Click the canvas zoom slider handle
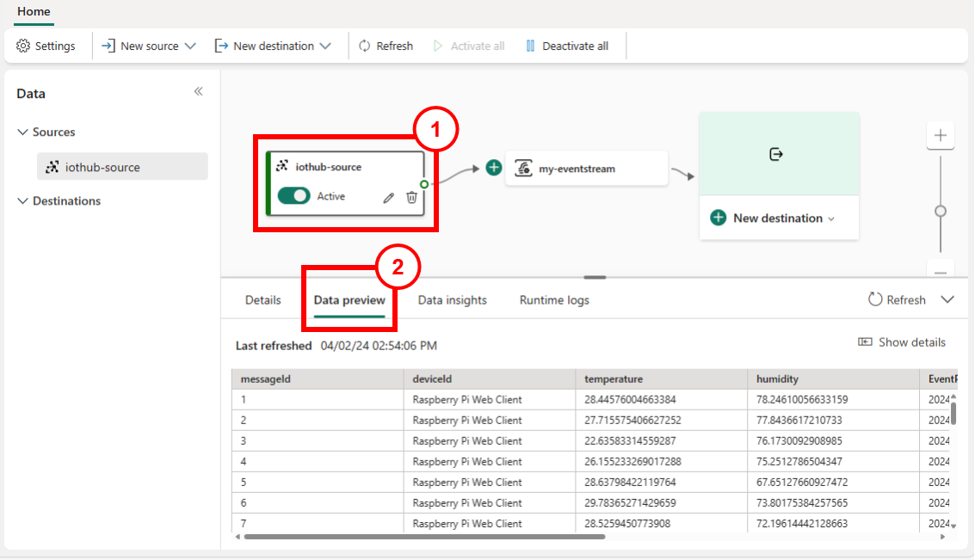The width and height of the screenshot is (975, 560). [x=941, y=212]
